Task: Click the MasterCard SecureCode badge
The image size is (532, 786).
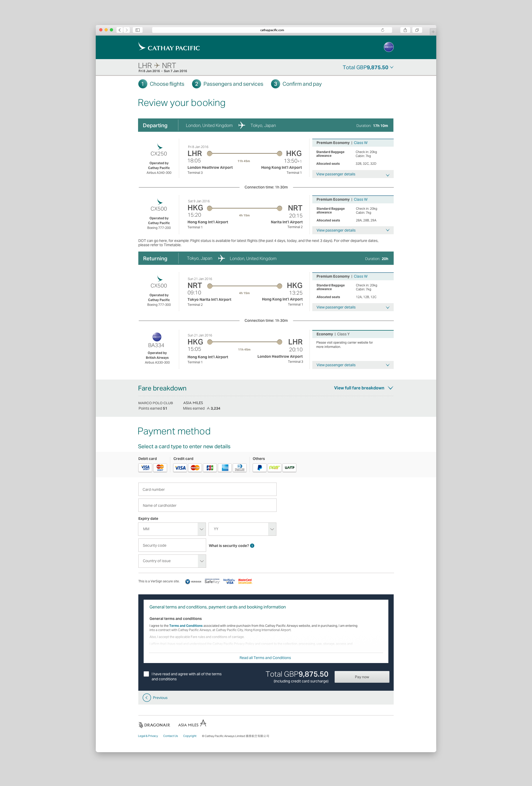Action: pyautogui.click(x=245, y=581)
